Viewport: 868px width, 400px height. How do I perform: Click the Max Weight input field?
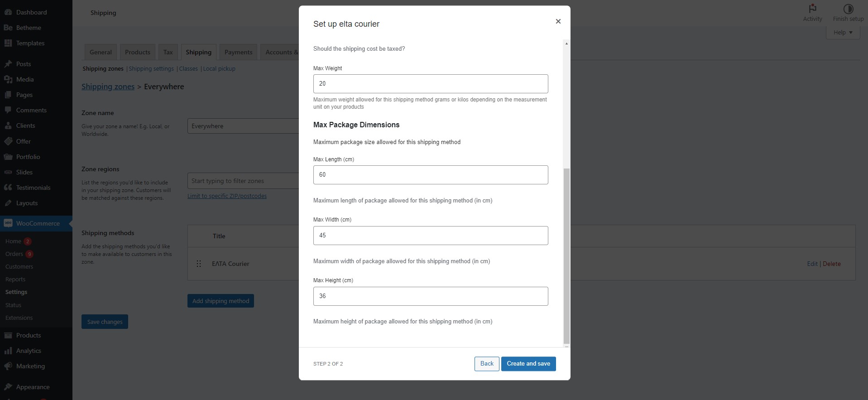430,84
